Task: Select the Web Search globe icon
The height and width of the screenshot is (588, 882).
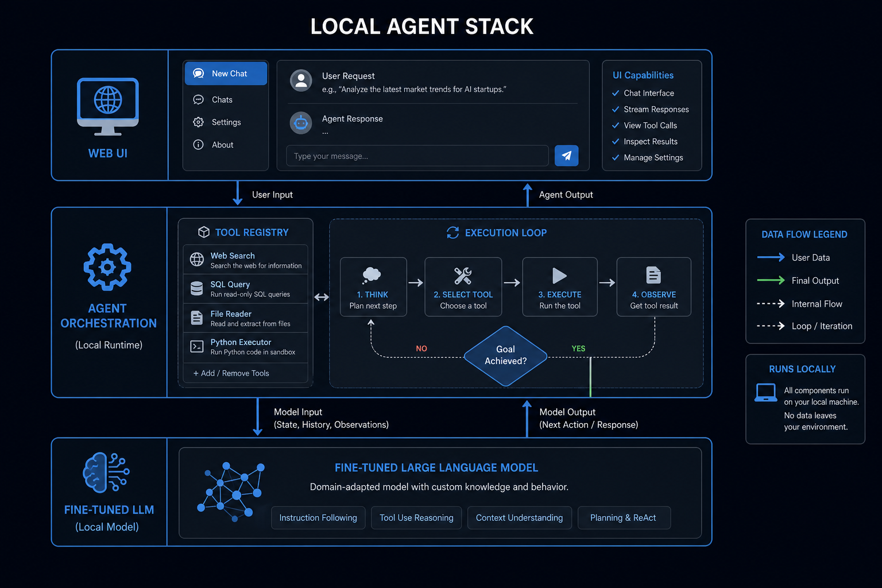Action: tap(197, 260)
